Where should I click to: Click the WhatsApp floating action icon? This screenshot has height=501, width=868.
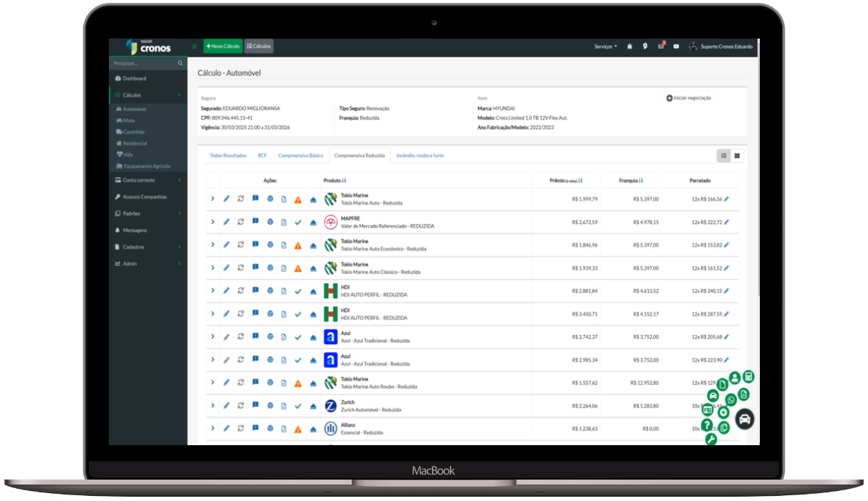(730, 399)
